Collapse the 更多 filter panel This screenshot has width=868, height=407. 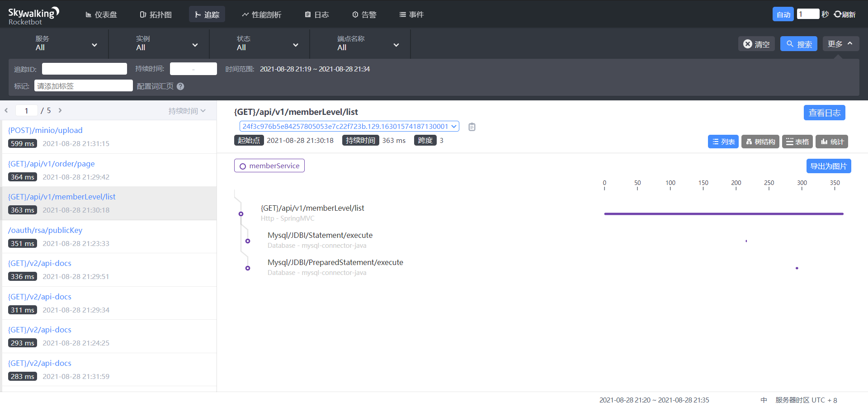840,44
